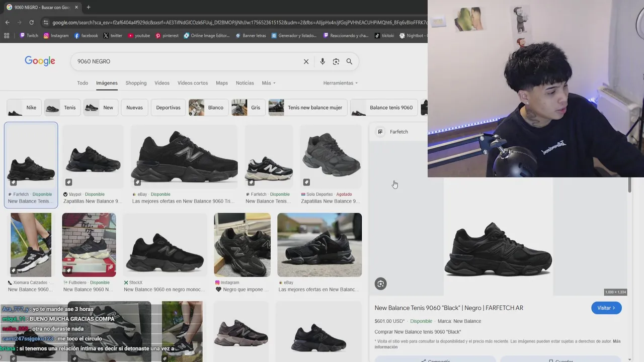The height and width of the screenshot is (362, 644).
Task: Open the tikitoki bookmark
Action: tap(384, 36)
